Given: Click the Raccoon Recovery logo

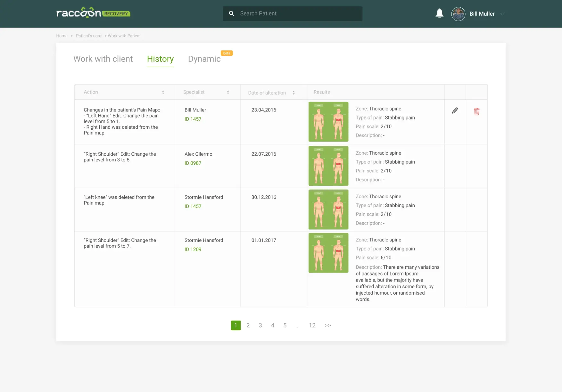Looking at the screenshot, I should (93, 13).
